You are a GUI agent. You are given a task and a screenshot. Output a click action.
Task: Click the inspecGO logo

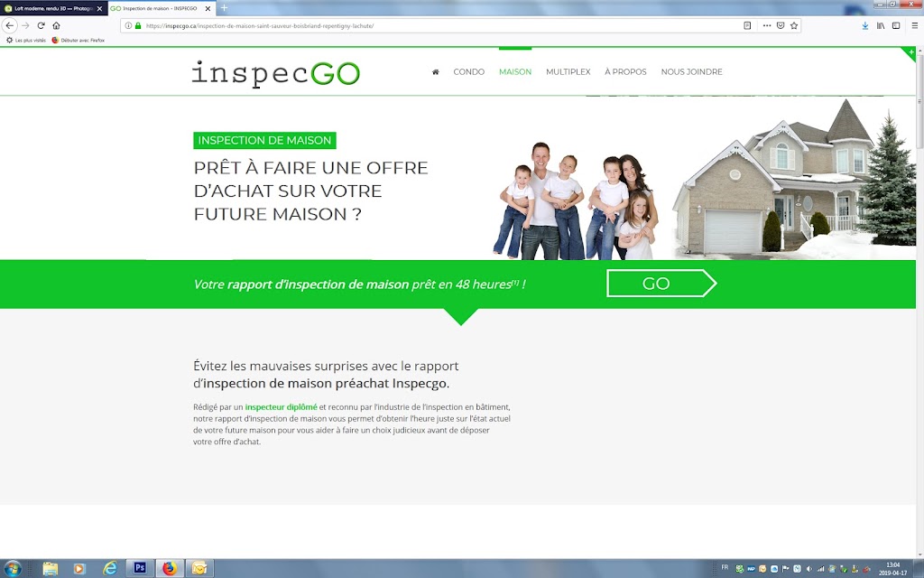pyautogui.click(x=275, y=73)
